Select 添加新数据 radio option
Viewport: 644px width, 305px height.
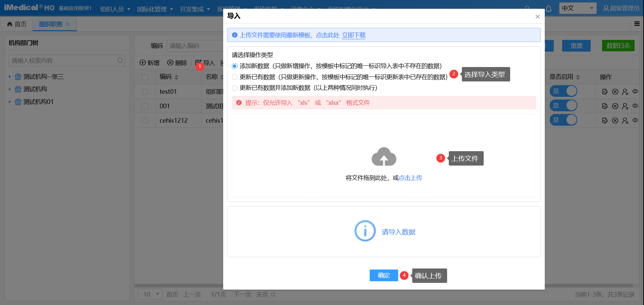tap(235, 66)
